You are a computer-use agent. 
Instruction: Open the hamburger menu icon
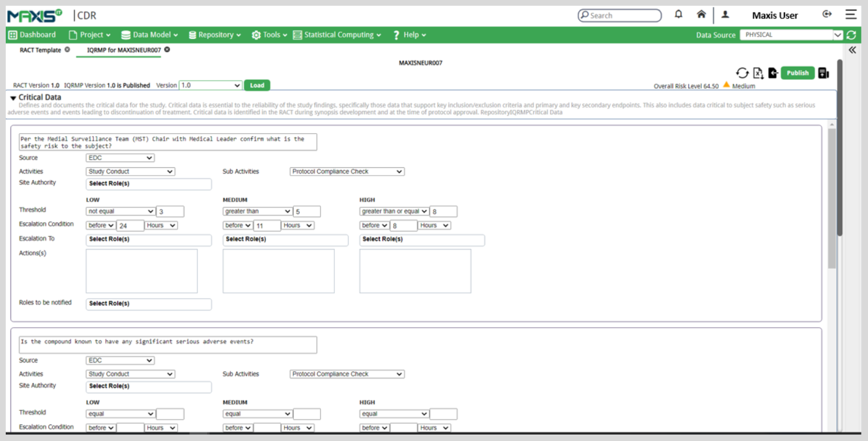click(850, 15)
